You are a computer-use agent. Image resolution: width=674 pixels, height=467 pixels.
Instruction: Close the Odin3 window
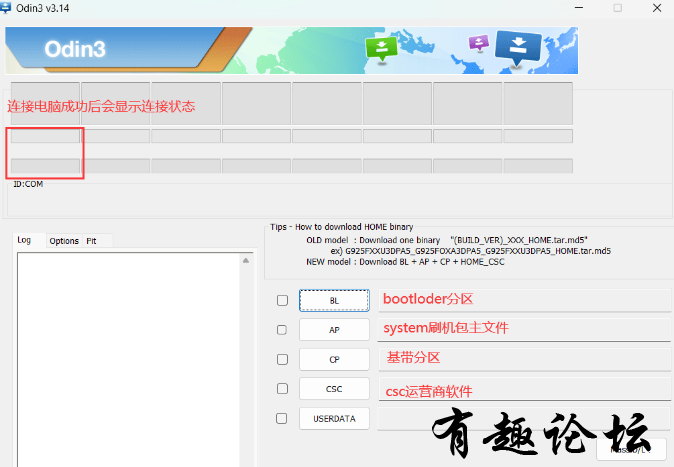657,8
